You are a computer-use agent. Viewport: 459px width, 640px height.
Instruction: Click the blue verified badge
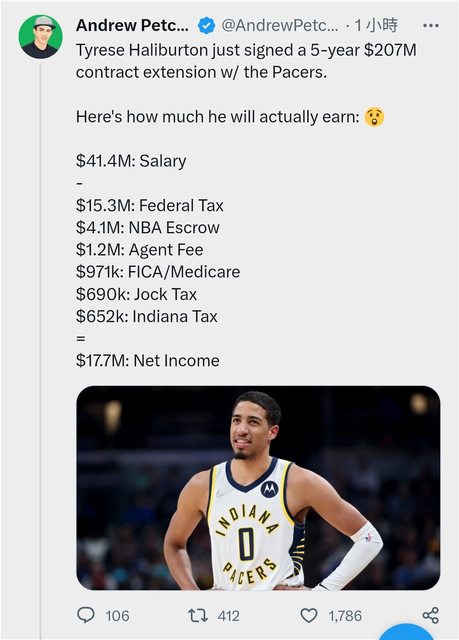206,26
